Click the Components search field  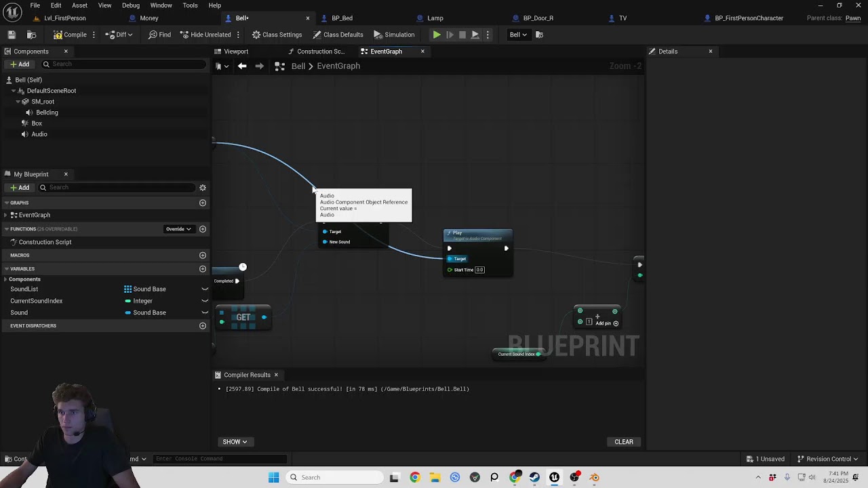click(123, 64)
